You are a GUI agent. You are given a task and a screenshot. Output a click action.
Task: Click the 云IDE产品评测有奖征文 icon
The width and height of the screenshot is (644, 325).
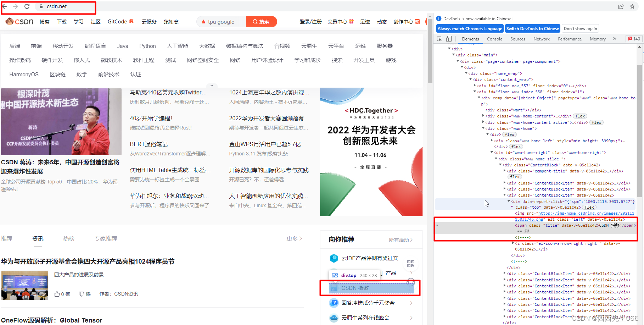tap(334, 258)
